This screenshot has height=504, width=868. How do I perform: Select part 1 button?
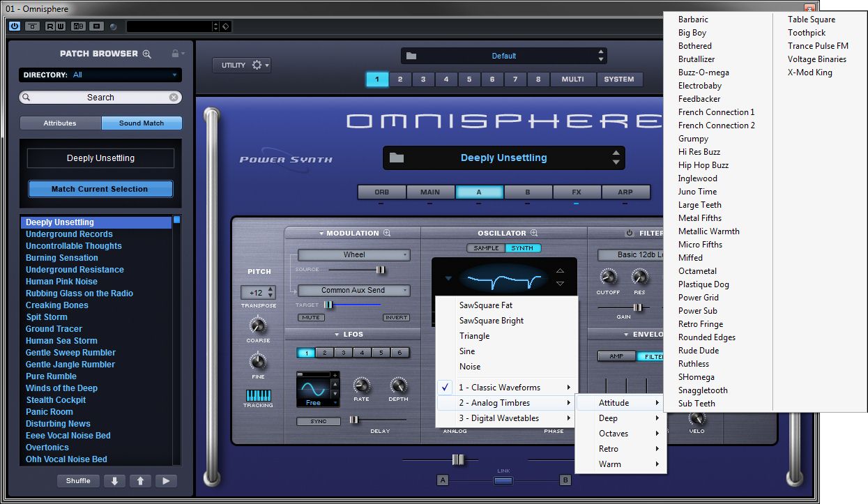377,79
